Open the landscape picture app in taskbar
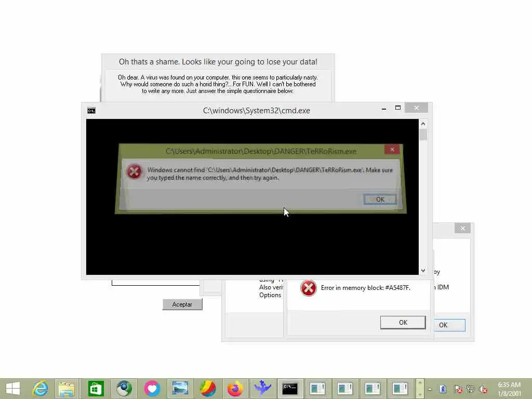The width and height of the screenshot is (532, 399). point(180,389)
